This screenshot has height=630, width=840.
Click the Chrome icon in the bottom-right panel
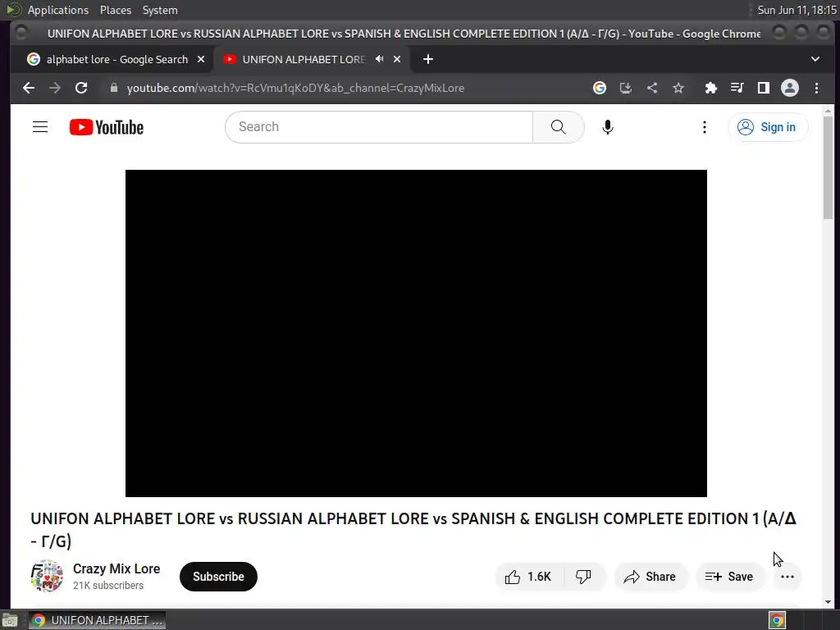coord(778,620)
